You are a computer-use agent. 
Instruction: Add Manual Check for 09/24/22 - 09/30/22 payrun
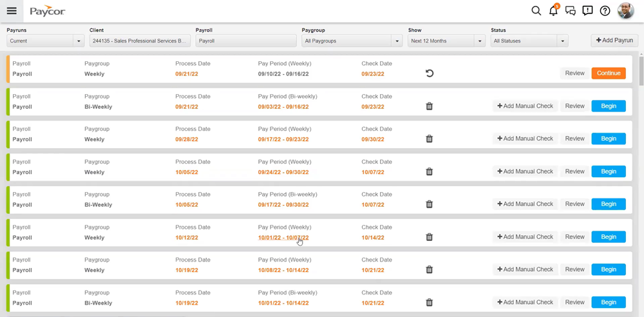click(x=525, y=171)
